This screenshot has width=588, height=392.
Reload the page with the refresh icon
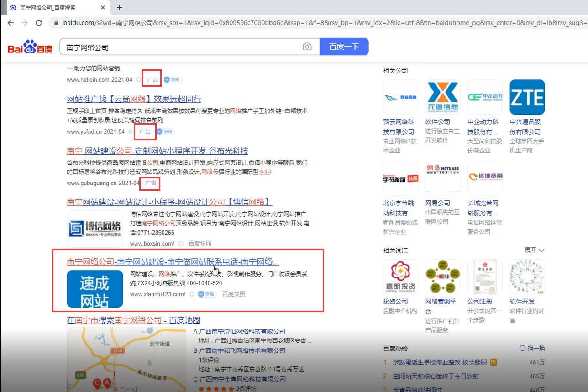[39, 22]
